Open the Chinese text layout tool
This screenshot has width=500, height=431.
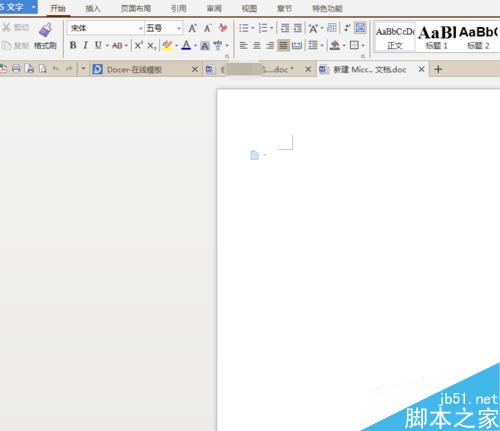point(313,28)
